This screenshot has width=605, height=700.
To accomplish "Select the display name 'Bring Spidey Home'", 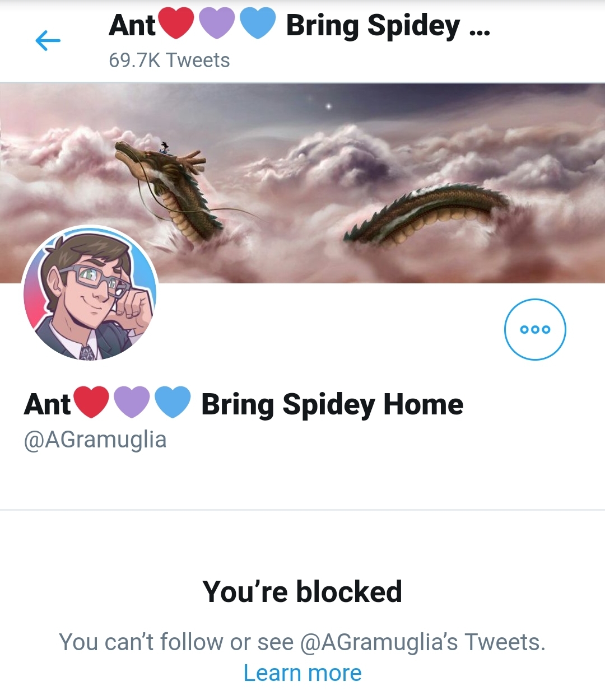I will [x=332, y=404].
